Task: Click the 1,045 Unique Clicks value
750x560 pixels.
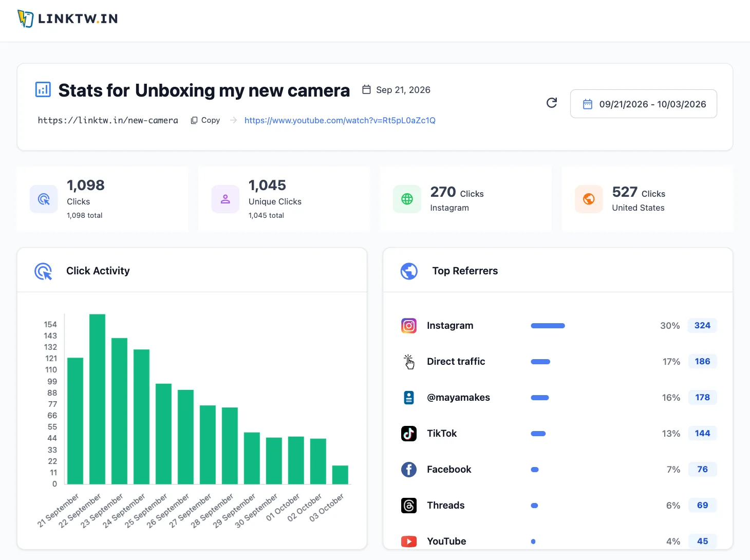Action: (267, 185)
